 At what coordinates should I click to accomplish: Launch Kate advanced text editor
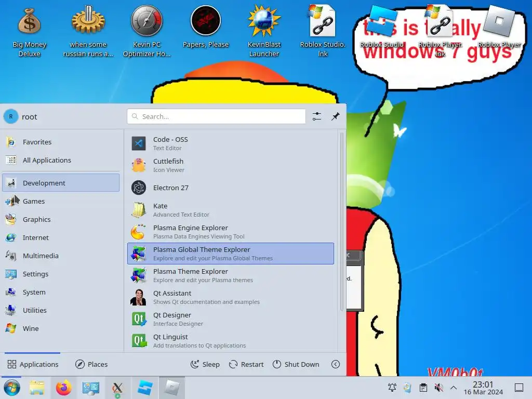pos(231,210)
